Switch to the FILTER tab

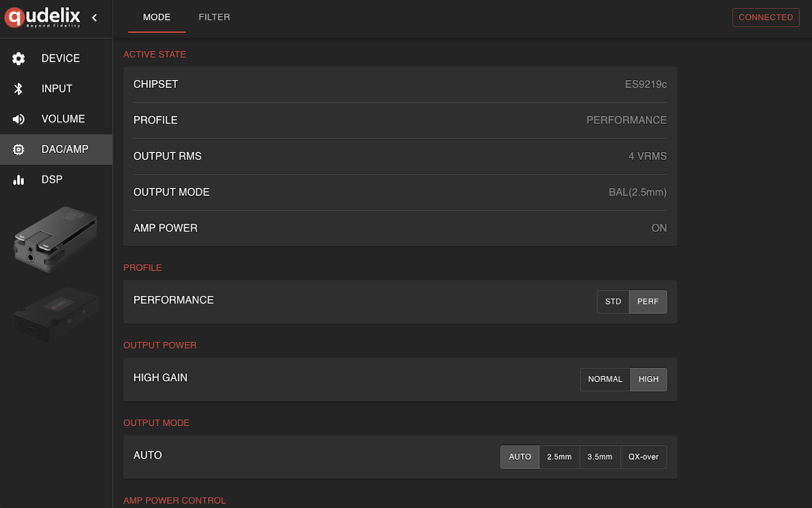pos(214,17)
